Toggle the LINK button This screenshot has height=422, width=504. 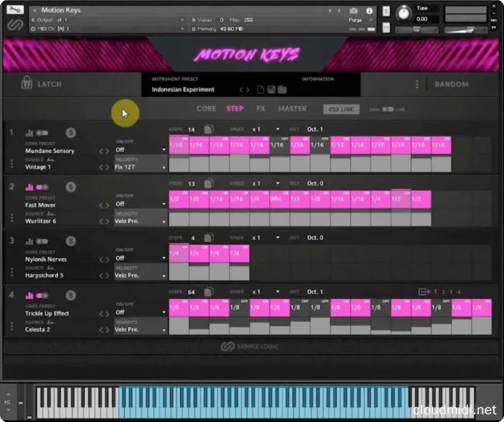pyautogui.click(x=341, y=109)
